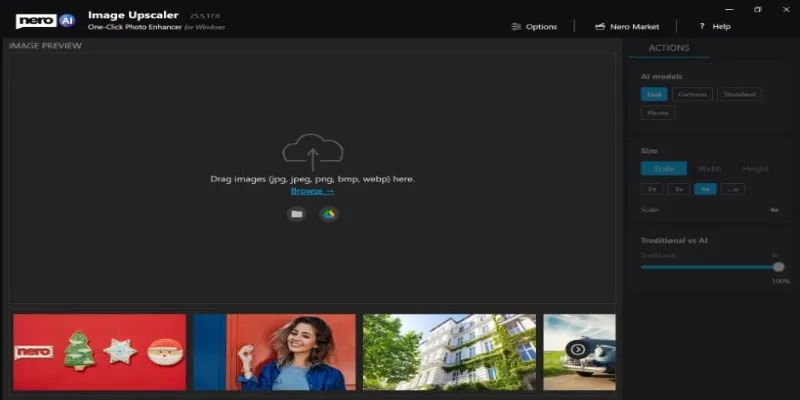Restore down the application window

pos(758,9)
